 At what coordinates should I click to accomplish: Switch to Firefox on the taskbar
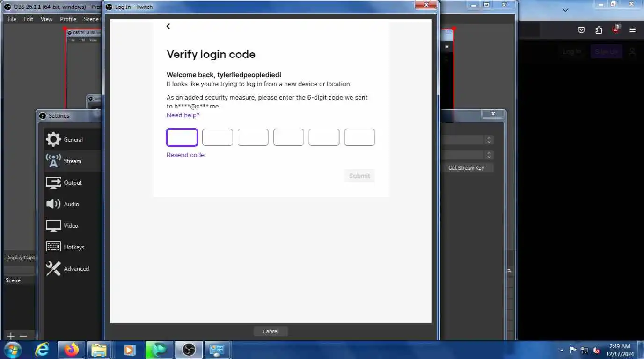click(71, 350)
